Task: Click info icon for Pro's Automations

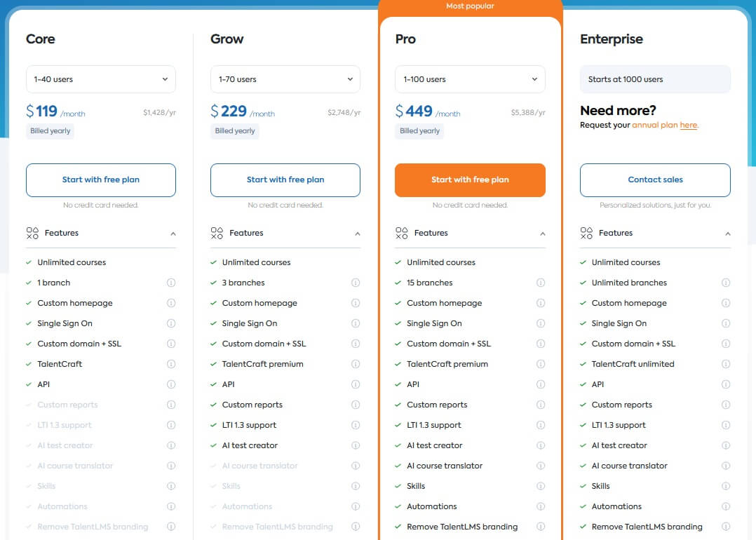Action: coord(541,506)
